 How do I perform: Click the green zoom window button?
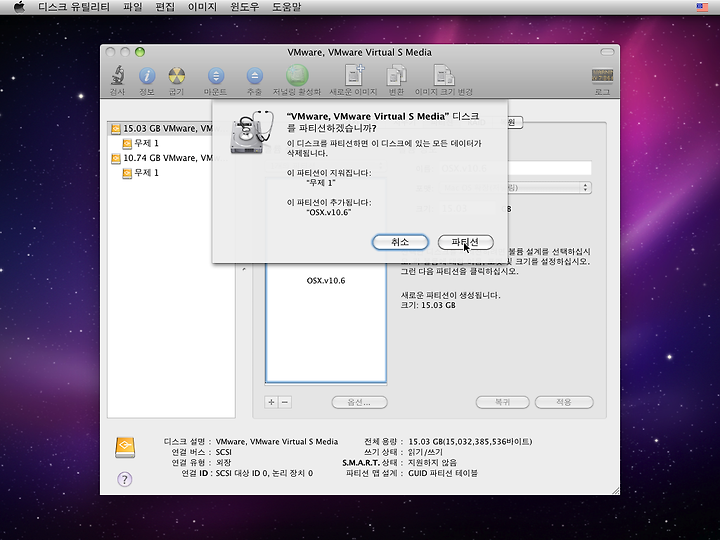[140, 52]
